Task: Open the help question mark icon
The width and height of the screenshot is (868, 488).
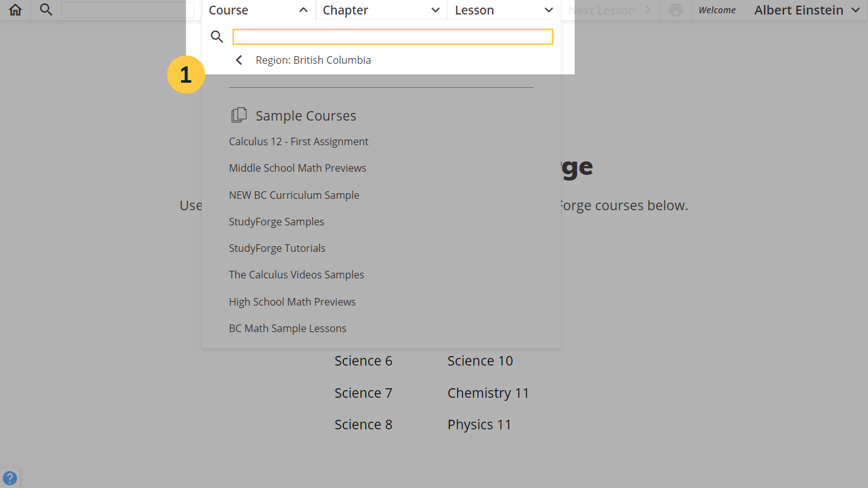Action: [10, 478]
